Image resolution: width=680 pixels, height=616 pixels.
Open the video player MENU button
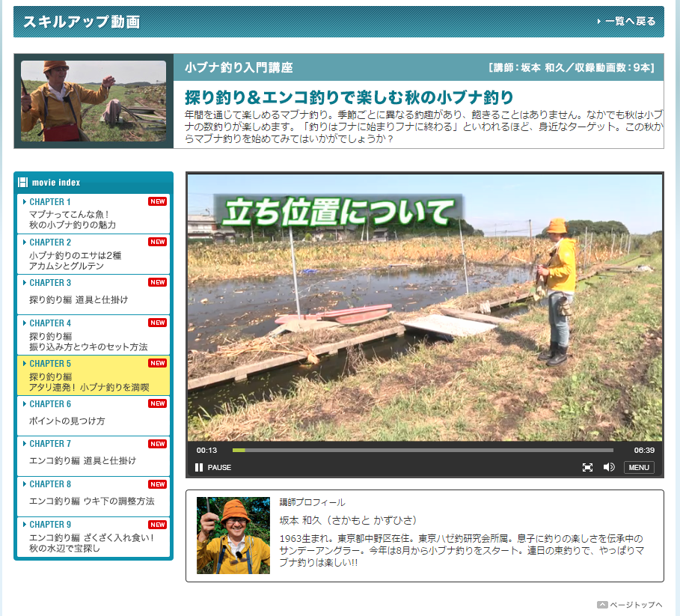coord(639,467)
